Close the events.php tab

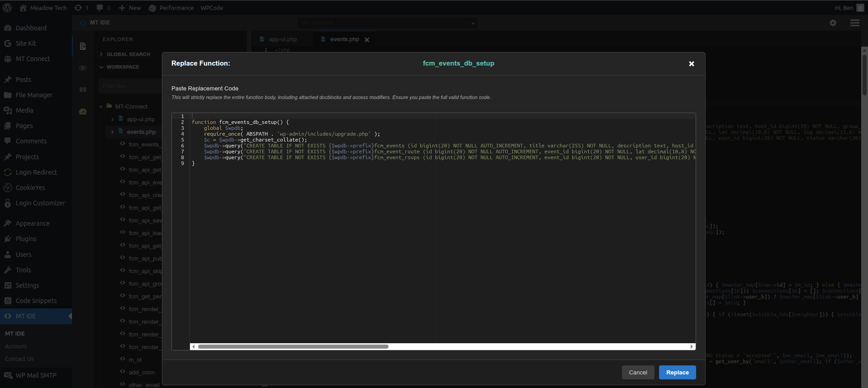pyautogui.click(x=367, y=40)
